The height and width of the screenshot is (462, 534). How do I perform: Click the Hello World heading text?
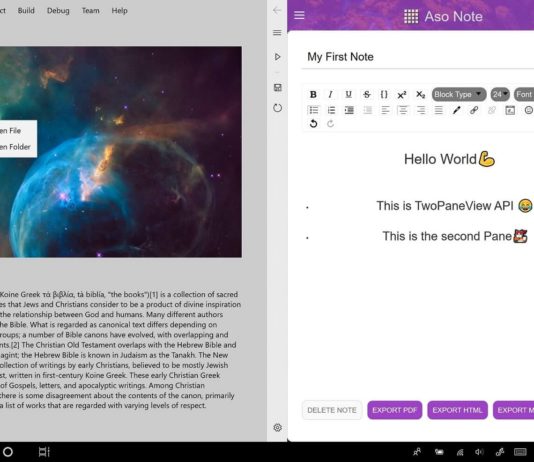(x=449, y=159)
